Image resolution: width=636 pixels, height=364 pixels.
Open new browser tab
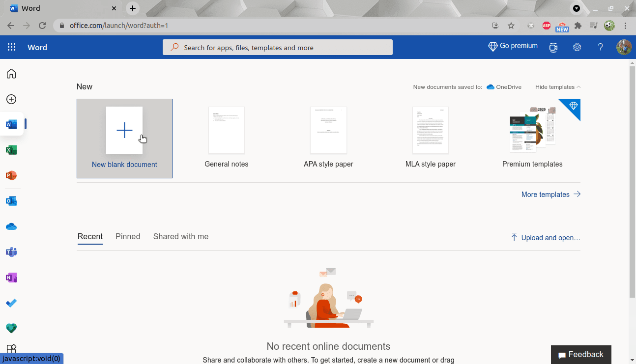(x=133, y=8)
